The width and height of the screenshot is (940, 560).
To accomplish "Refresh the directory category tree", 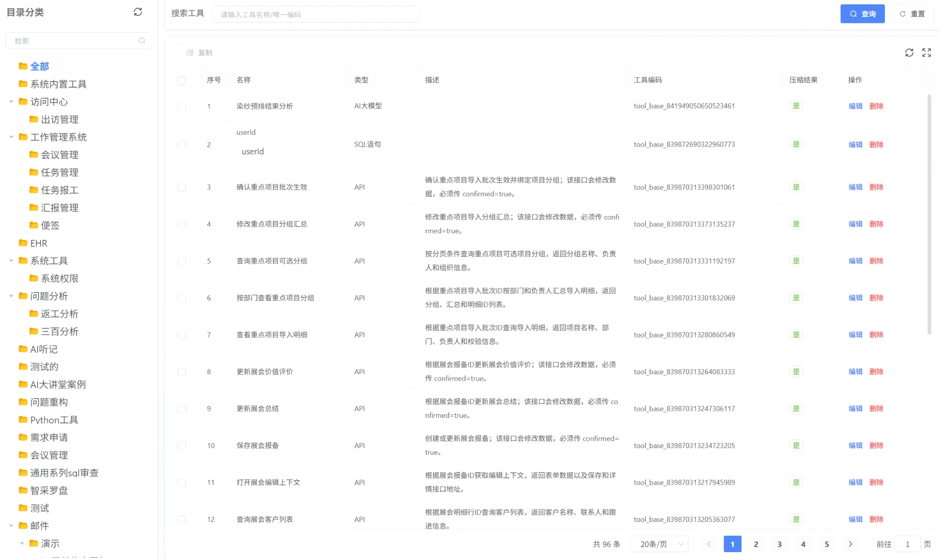I will 138,12.
